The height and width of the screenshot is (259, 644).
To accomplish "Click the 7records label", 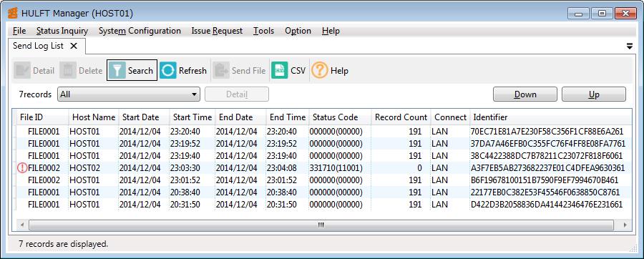I will pos(35,94).
